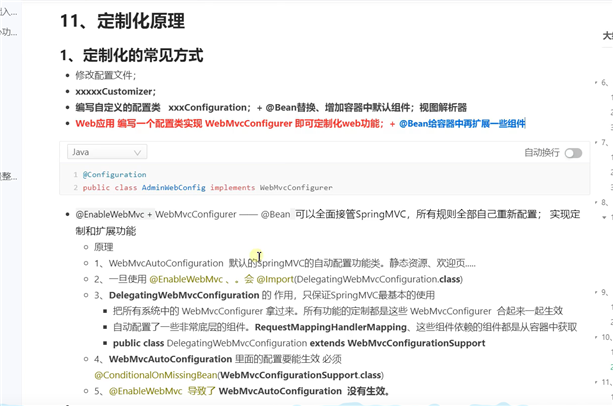The width and height of the screenshot is (613, 406).
Task: Click code line public class AdminWebConfig
Action: pos(144,188)
